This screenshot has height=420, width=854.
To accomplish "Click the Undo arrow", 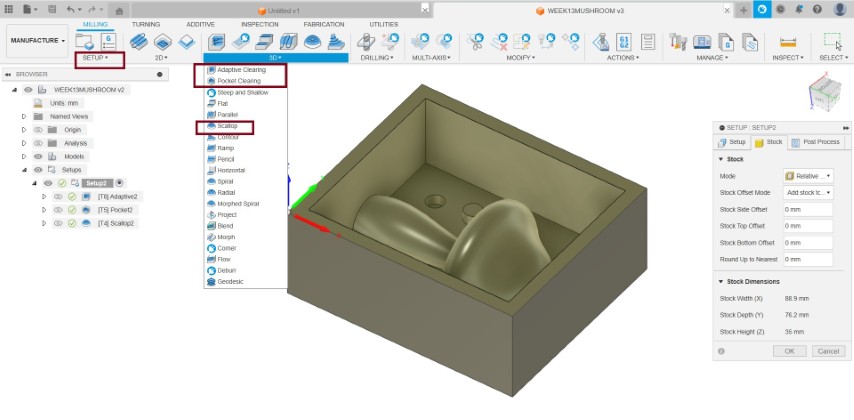I will pos(70,9).
